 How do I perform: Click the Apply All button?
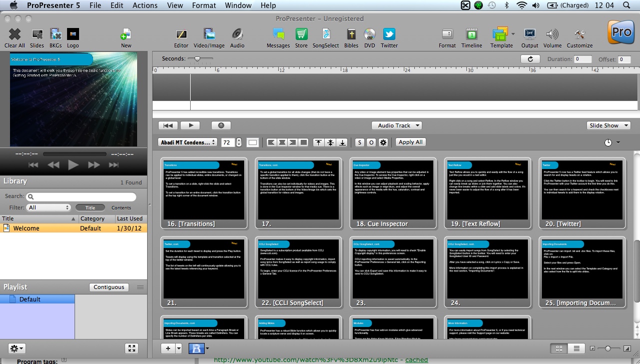411,142
